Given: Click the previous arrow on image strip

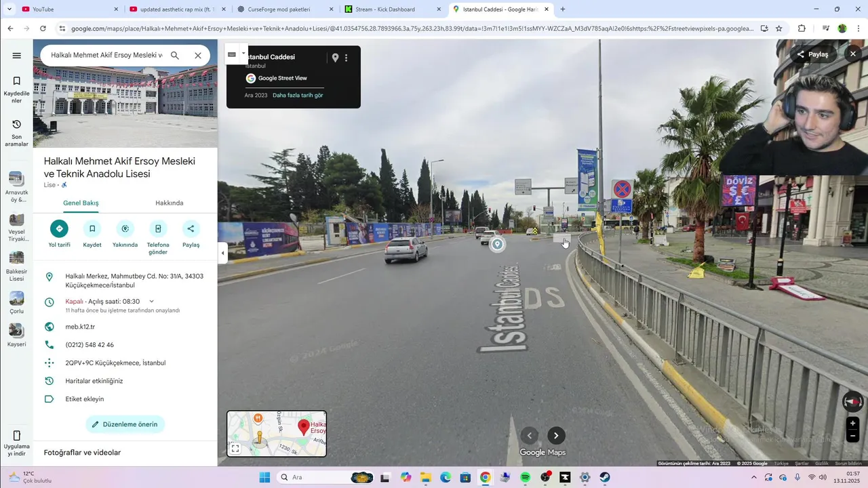Looking at the screenshot, I should point(530,436).
